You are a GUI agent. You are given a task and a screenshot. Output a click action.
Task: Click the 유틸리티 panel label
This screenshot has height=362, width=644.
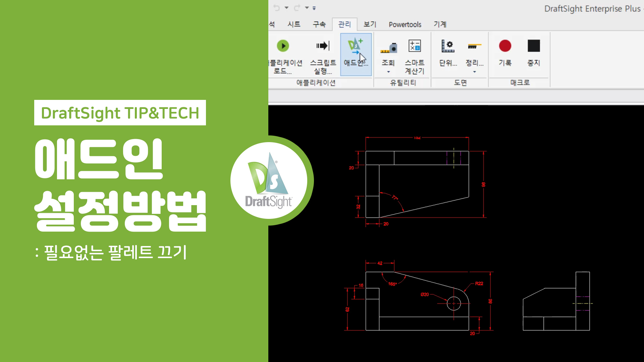coord(403,83)
